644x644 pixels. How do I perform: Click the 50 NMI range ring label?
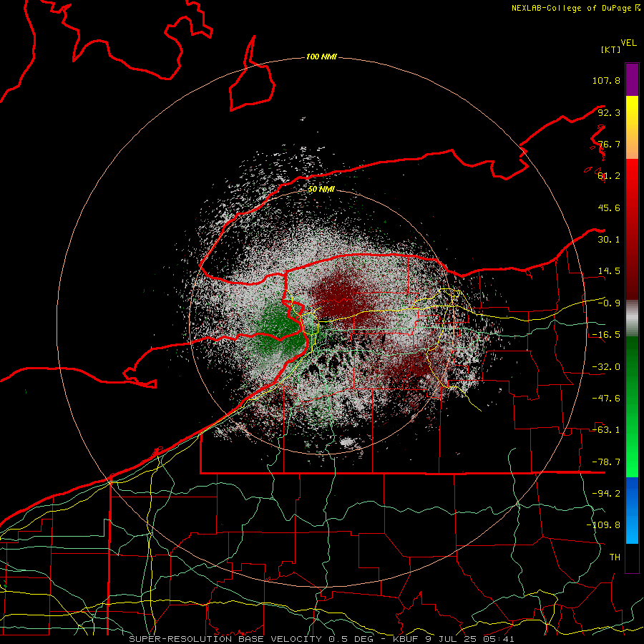(321, 190)
